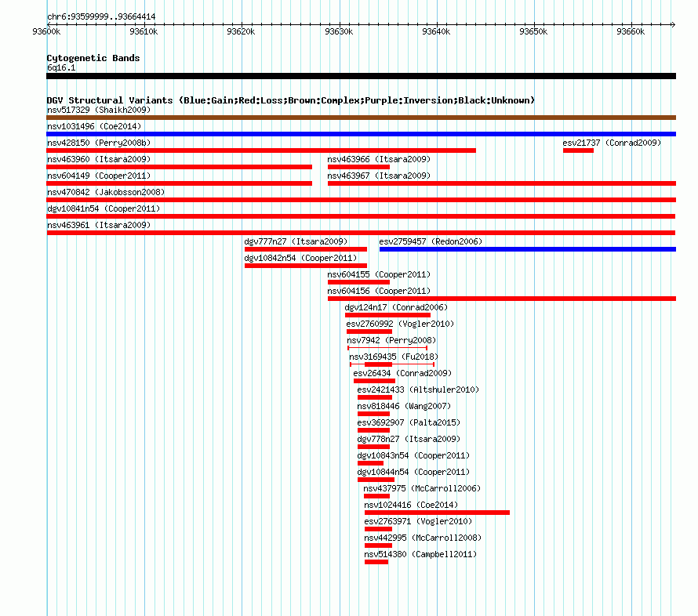Viewport: 698px width, 616px height.
Task: Click nsv7942 (Perry2008) label
Action: pyautogui.click(x=391, y=340)
